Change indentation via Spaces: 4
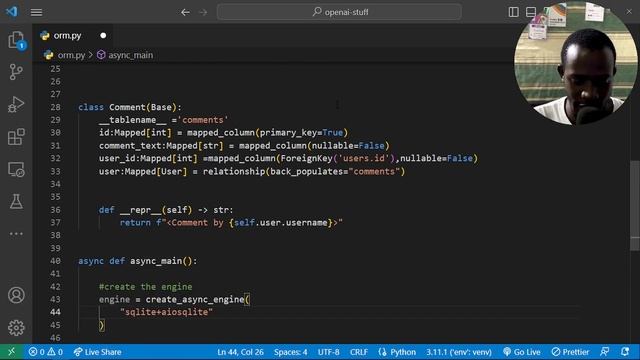Image resolution: width=640 pixels, height=360 pixels. (x=291, y=352)
